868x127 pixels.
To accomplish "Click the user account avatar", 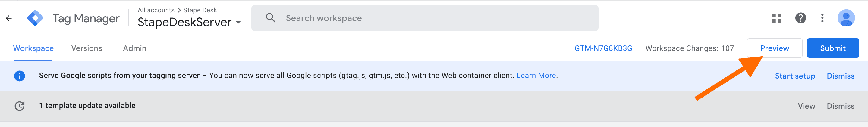I will click(x=846, y=18).
